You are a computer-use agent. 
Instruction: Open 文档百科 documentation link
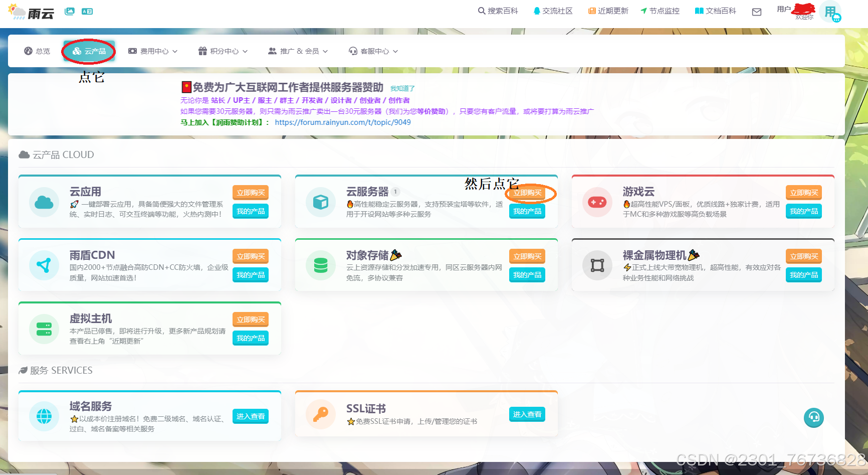click(x=715, y=11)
